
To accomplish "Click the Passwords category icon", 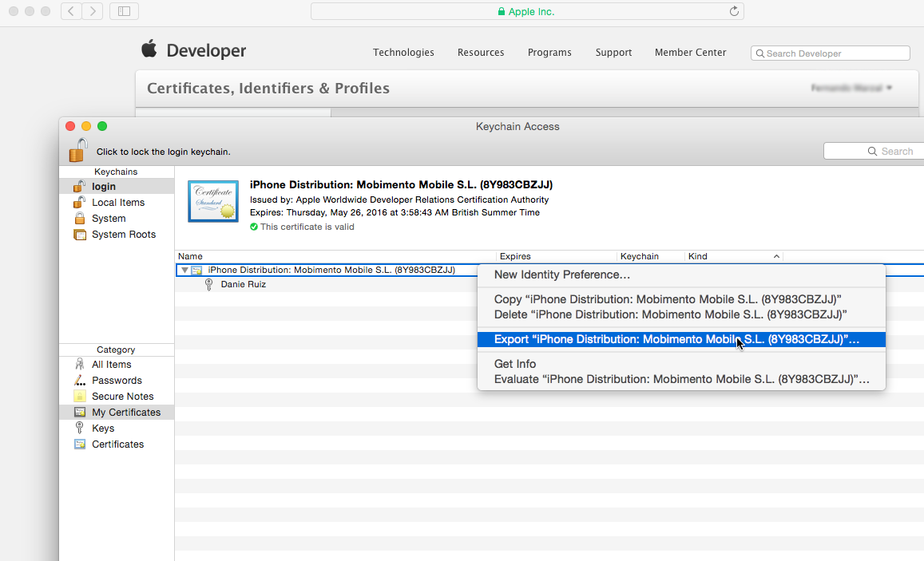I will click(x=80, y=381).
